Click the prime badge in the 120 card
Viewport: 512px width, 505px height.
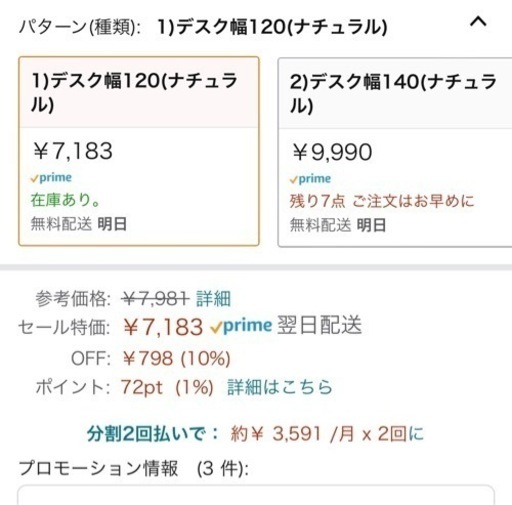coord(51,178)
